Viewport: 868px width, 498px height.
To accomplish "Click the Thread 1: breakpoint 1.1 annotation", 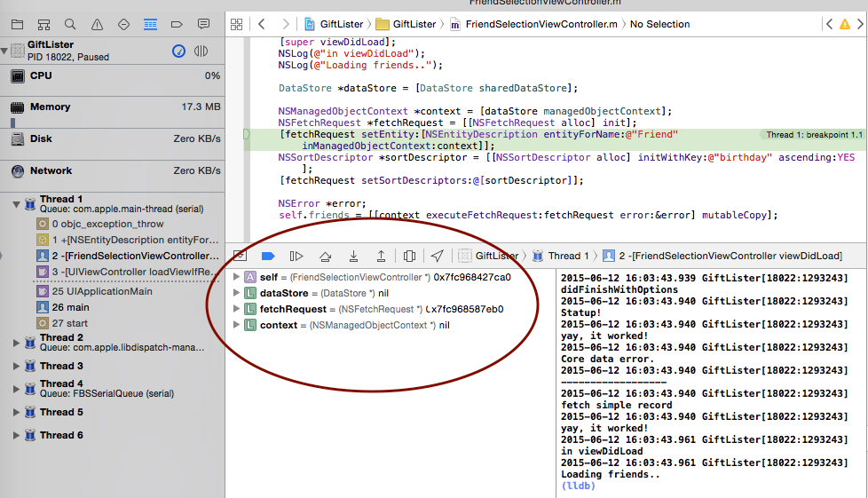I will coord(814,135).
